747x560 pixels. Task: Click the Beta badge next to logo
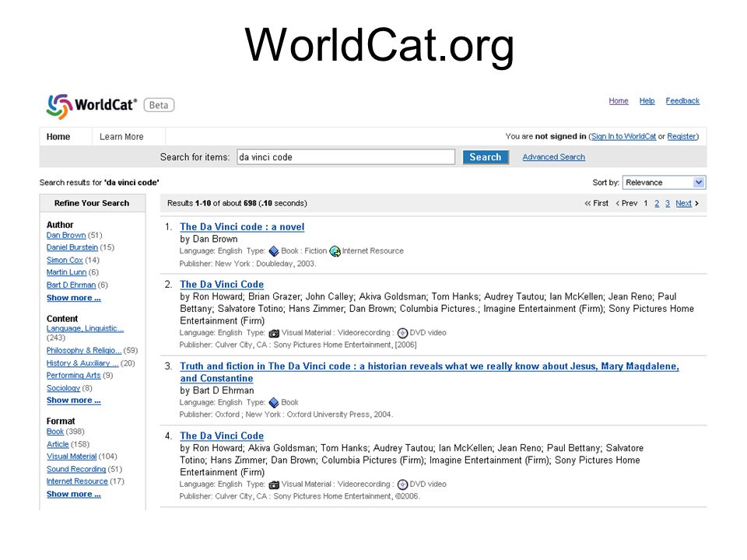pyautogui.click(x=159, y=105)
